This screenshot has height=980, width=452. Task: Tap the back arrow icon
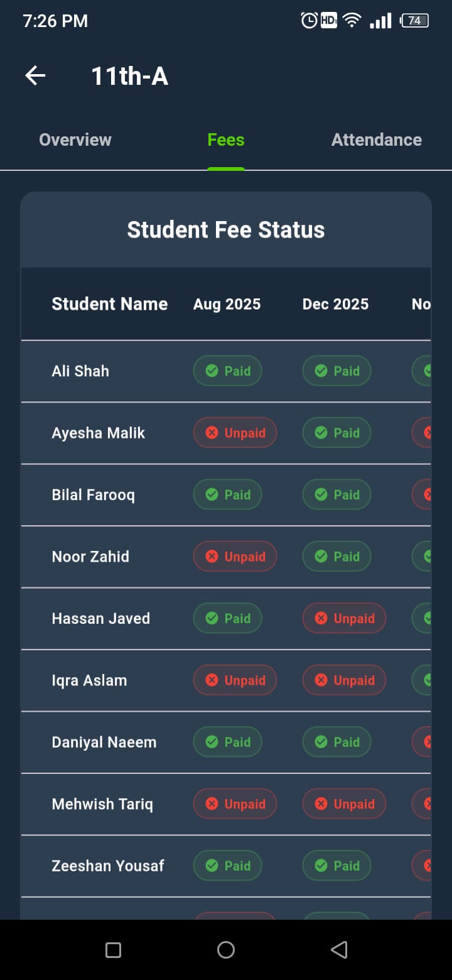coord(35,76)
